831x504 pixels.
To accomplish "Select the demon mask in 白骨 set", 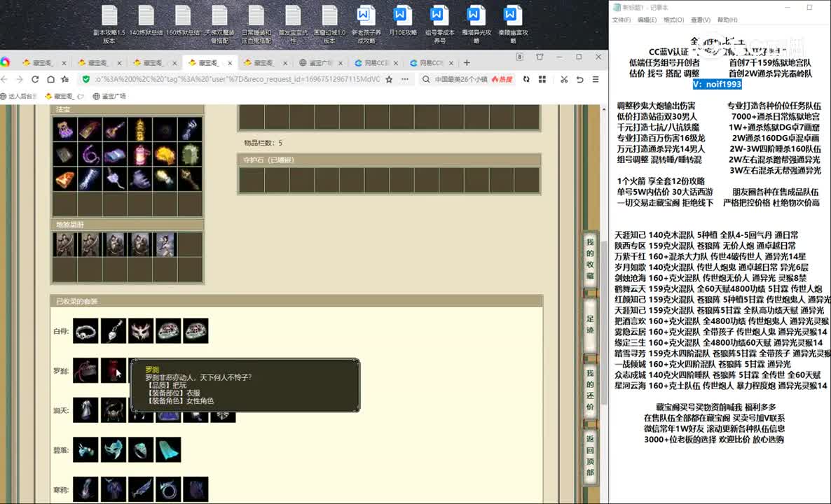I will pyautogui.click(x=140, y=331).
